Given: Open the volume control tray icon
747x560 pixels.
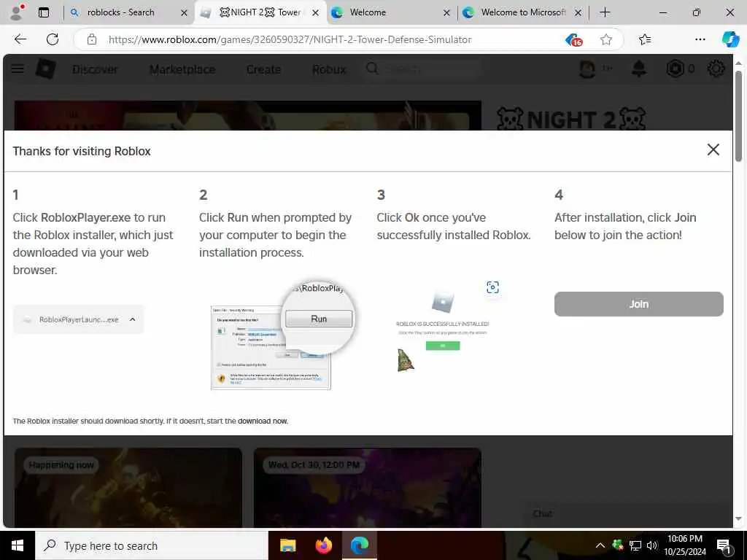Looking at the screenshot, I should click(652, 545).
